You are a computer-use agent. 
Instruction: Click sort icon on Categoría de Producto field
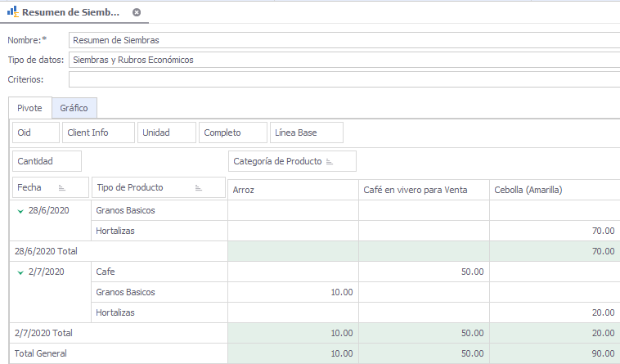(330, 162)
